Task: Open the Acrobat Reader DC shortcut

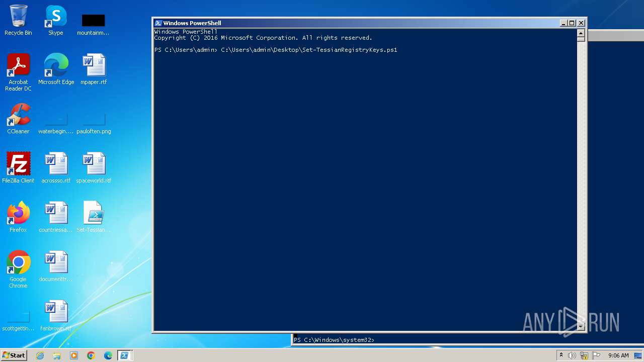Action: [18, 72]
